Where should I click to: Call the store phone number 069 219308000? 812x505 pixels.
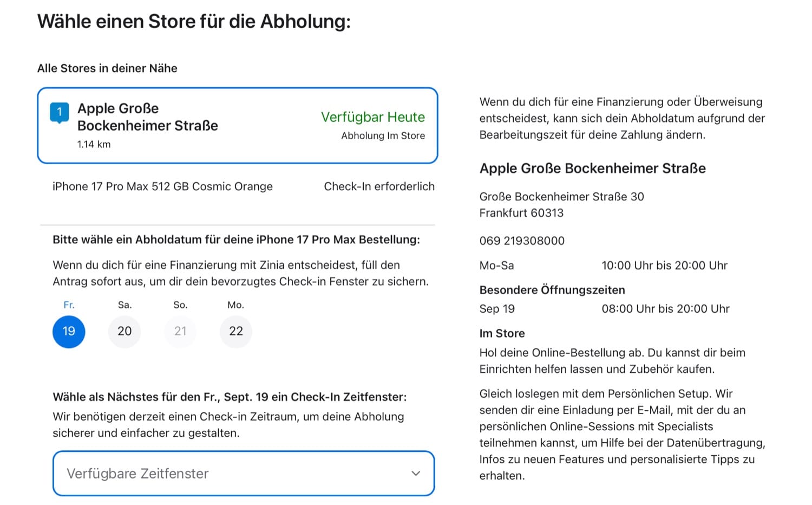point(522,241)
